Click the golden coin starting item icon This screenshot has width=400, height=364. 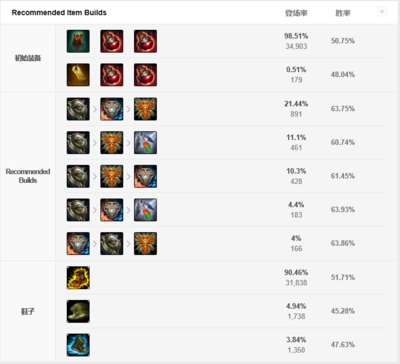78,75
